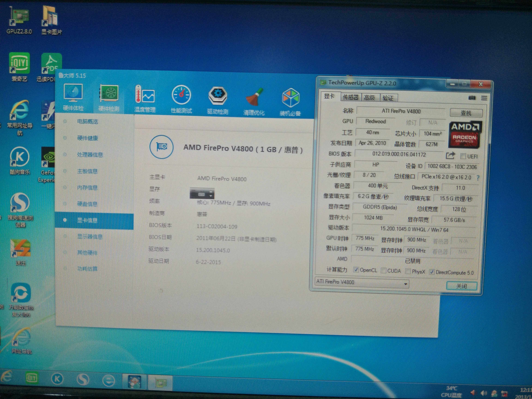The width and height of the screenshot is (532, 399).
Task: Toggle the PhysX checkbox
Action: (x=408, y=271)
